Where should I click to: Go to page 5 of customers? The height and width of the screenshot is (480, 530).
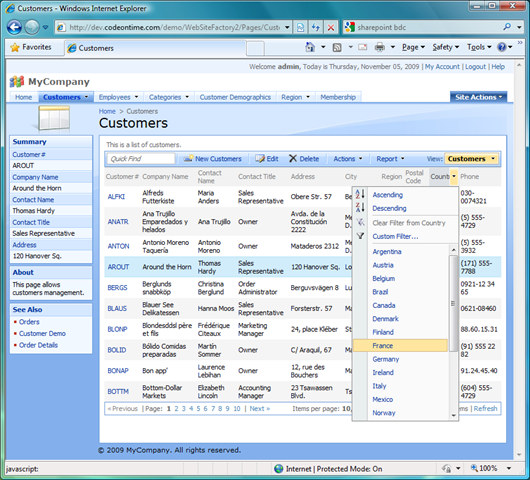[198, 409]
